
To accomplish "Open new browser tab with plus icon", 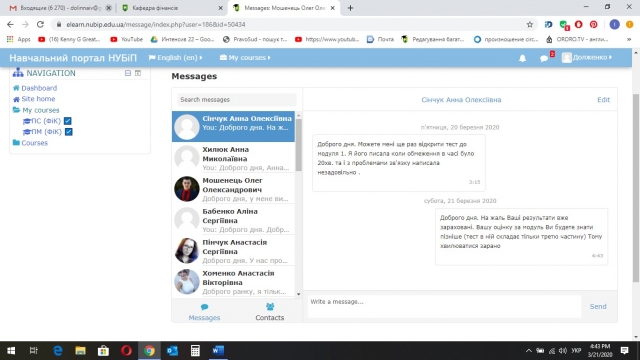I will [x=350, y=8].
